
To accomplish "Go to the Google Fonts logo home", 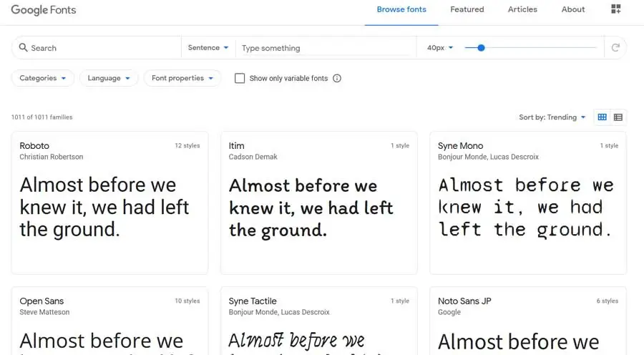I will [x=44, y=10].
